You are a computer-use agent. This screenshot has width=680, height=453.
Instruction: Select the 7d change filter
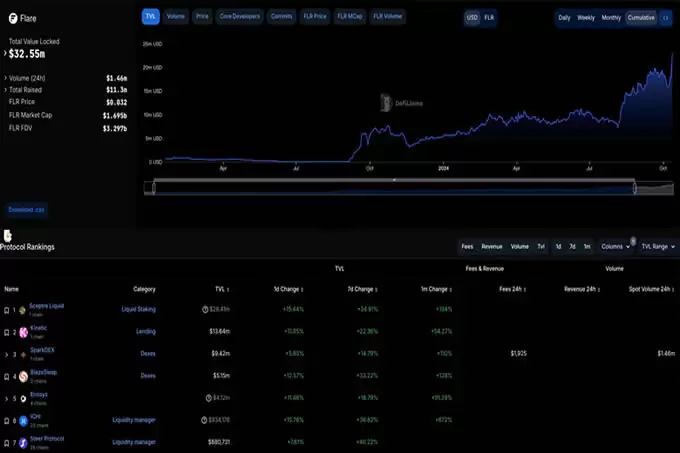572,247
